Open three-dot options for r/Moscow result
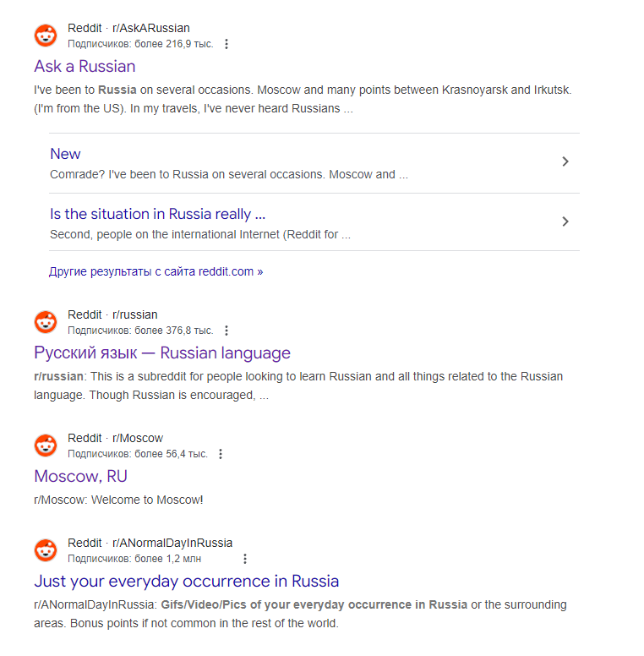This screenshot has width=644, height=656. 221,454
